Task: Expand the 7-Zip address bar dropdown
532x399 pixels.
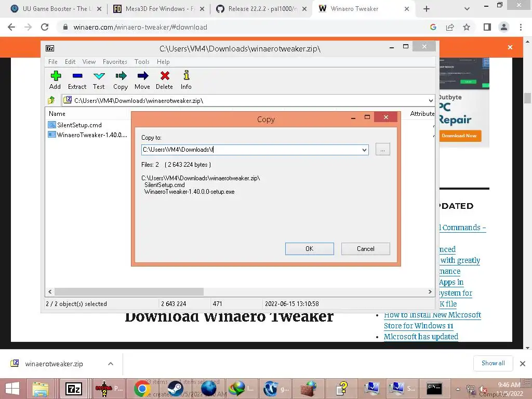Action: point(431,100)
